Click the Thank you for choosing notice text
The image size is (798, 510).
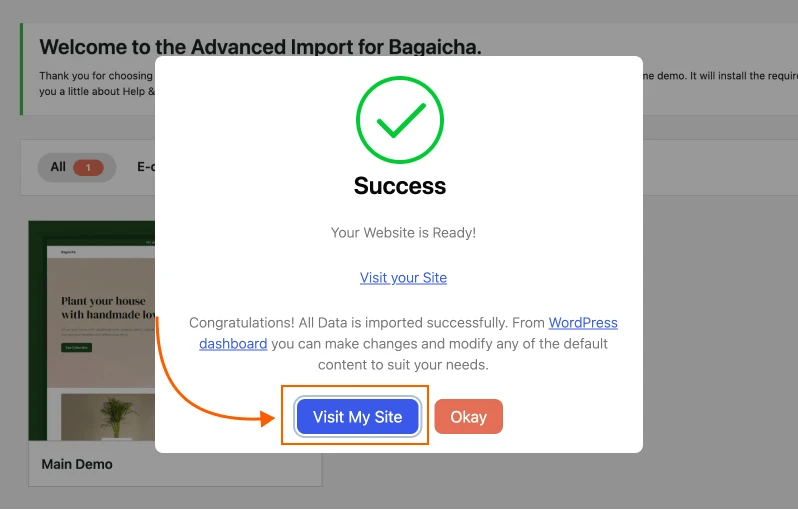(x=96, y=76)
